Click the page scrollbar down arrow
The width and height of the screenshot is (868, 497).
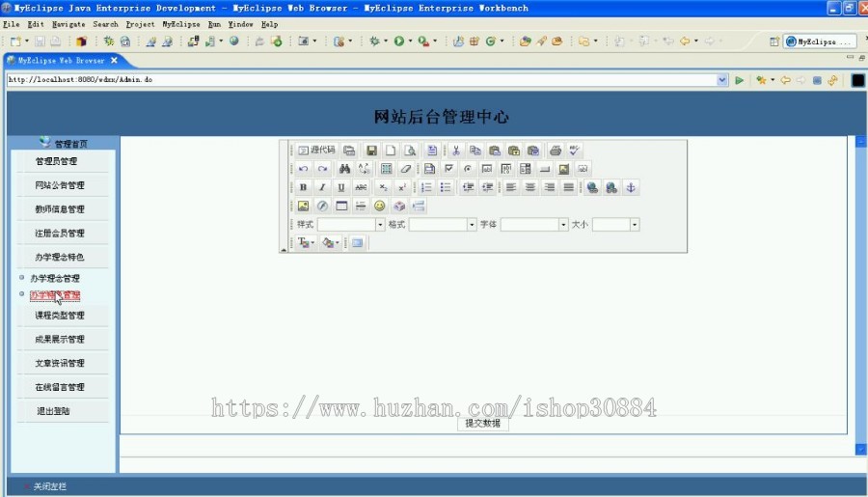[x=861, y=450]
